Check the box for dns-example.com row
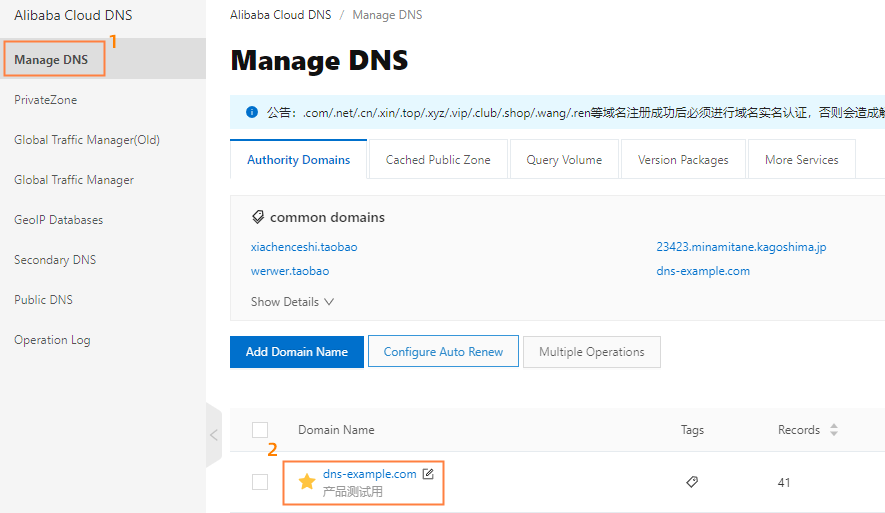 coord(260,482)
